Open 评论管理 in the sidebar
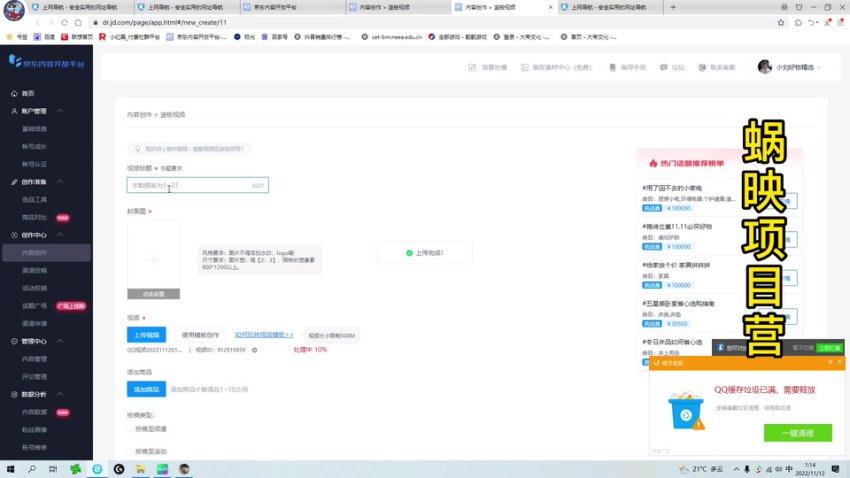The height and width of the screenshot is (478, 850). [x=34, y=377]
